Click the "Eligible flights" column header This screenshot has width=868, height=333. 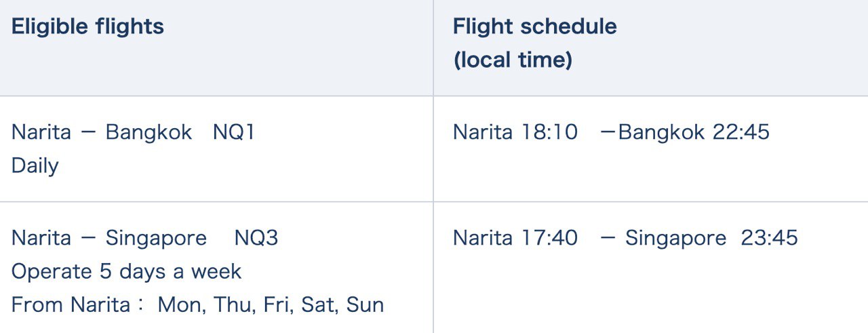pos(87,26)
